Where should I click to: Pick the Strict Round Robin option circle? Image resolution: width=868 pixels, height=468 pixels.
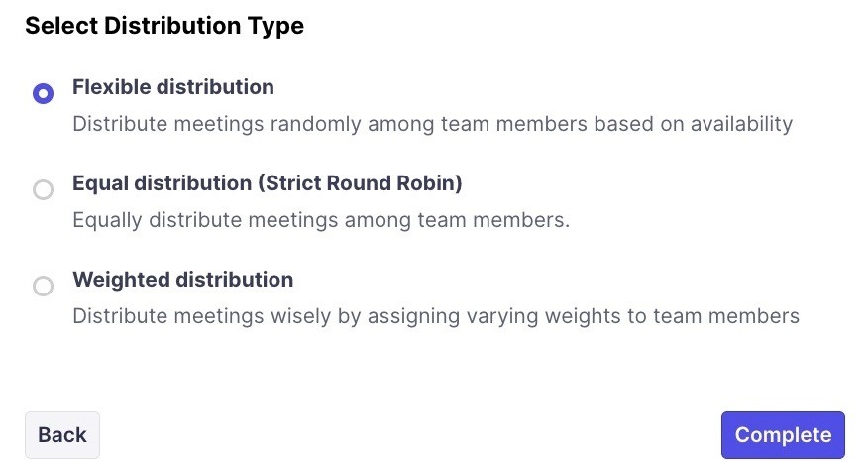coord(43,189)
